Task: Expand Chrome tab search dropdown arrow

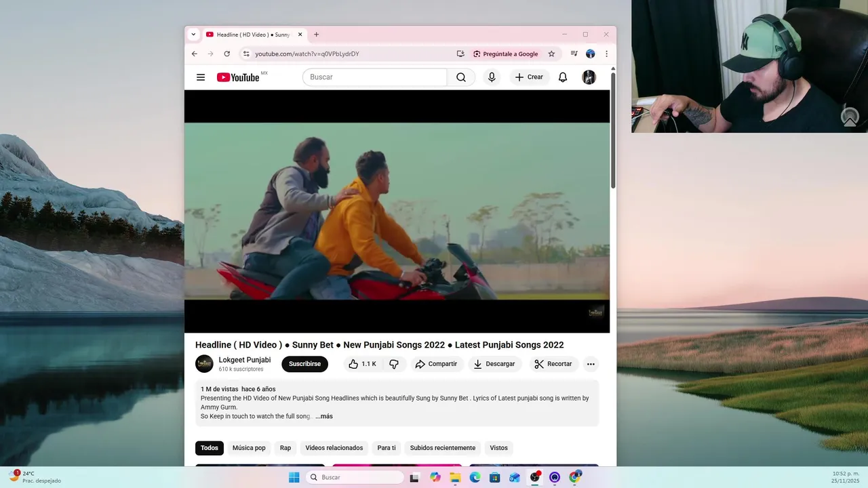Action: 193,35
